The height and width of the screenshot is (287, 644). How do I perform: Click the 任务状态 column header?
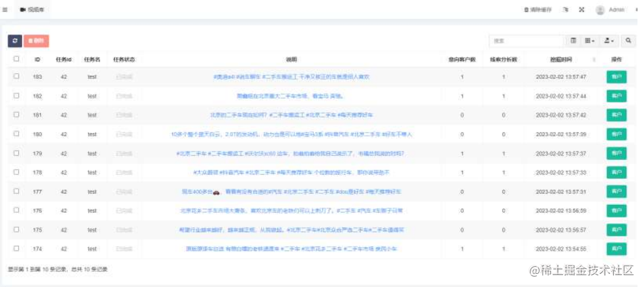point(124,59)
